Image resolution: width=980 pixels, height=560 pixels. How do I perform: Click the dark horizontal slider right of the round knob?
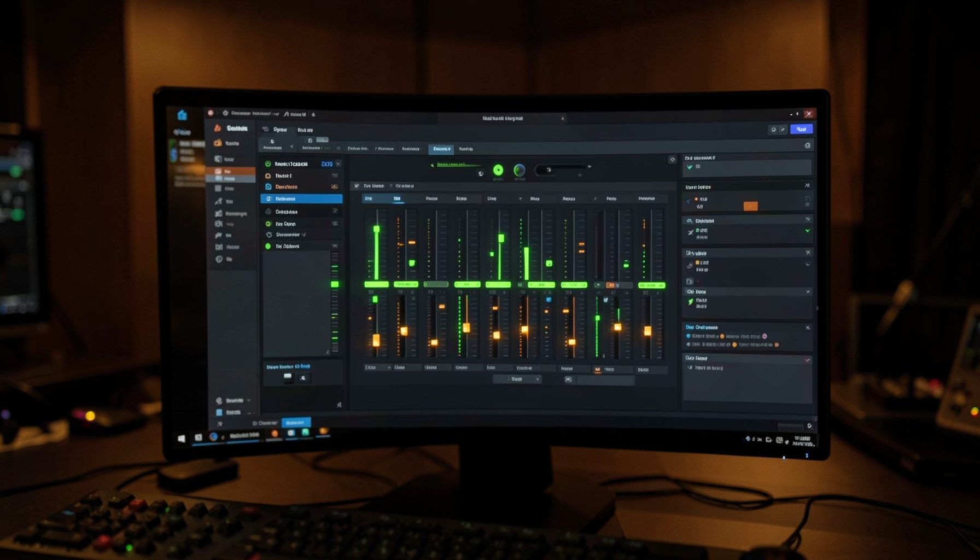coord(560,170)
